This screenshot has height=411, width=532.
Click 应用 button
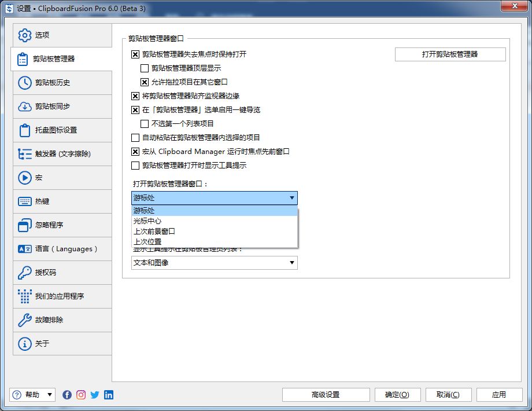click(499, 395)
